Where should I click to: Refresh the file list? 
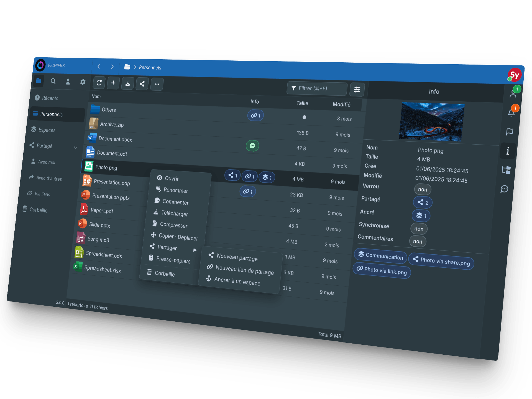point(99,83)
